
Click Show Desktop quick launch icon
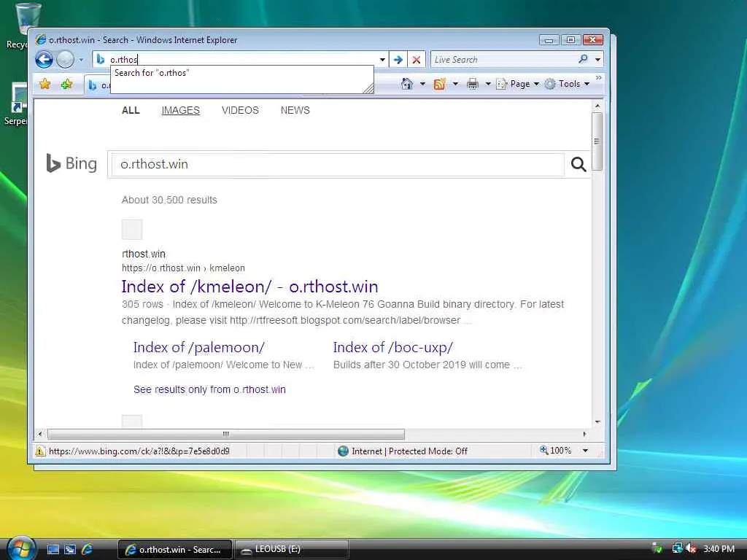pos(53,550)
